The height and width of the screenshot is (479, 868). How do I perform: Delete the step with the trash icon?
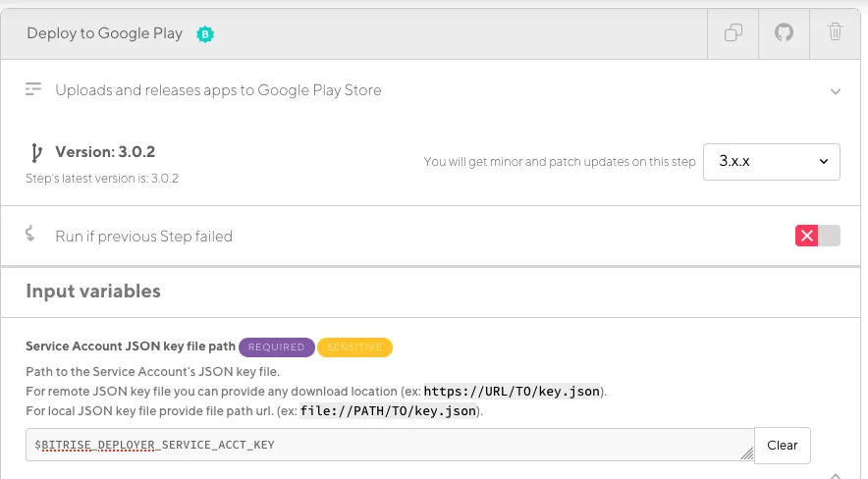coord(835,33)
